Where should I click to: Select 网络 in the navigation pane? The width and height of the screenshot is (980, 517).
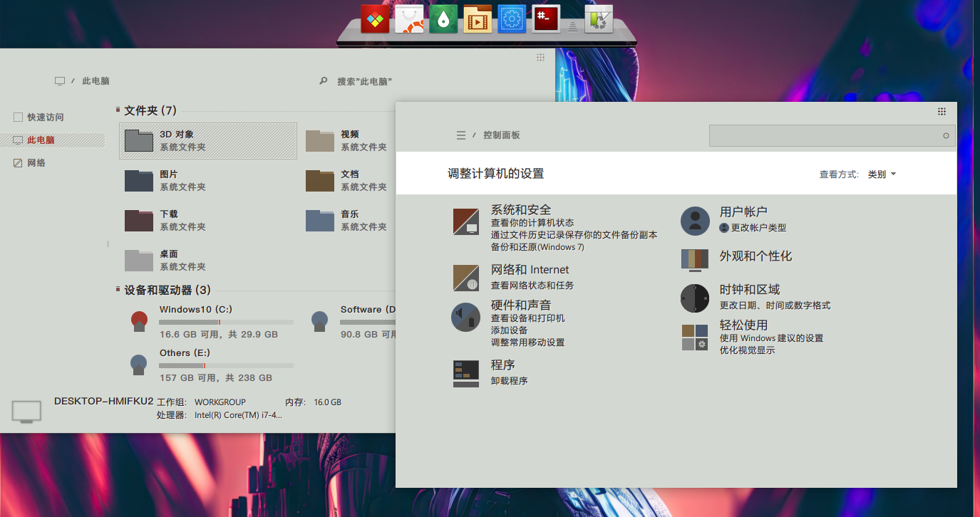tap(36, 163)
